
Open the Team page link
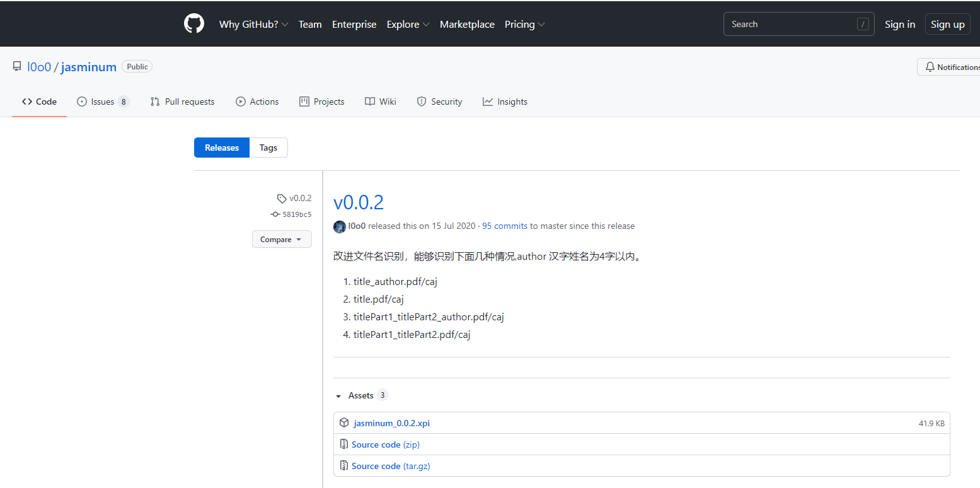[310, 24]
